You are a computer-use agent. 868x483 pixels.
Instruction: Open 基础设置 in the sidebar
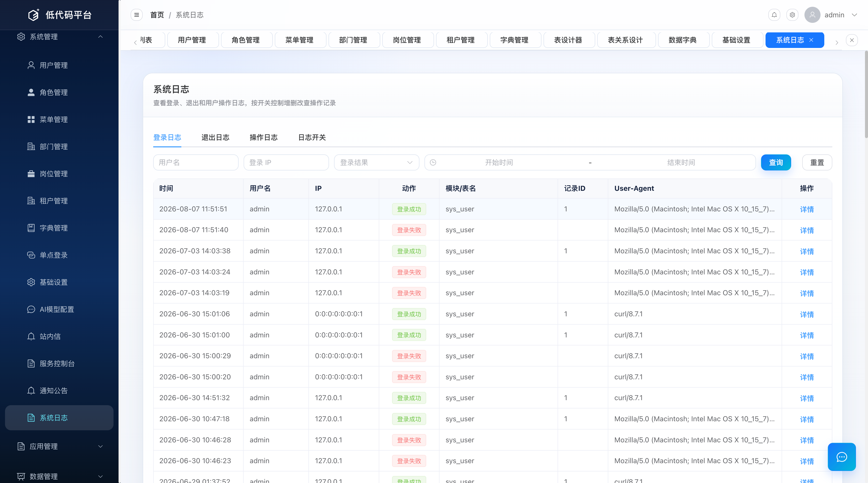(59, 282)
